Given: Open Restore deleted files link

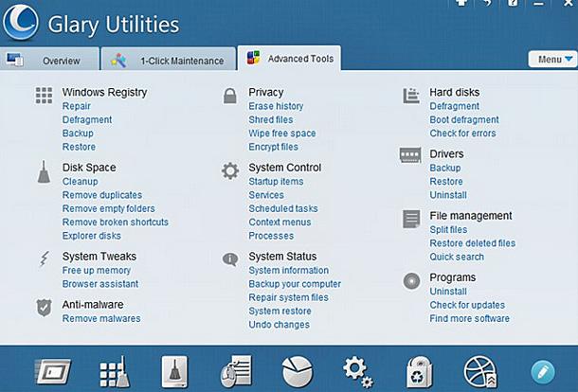Looking at the screenshot, I should [473, 243].
